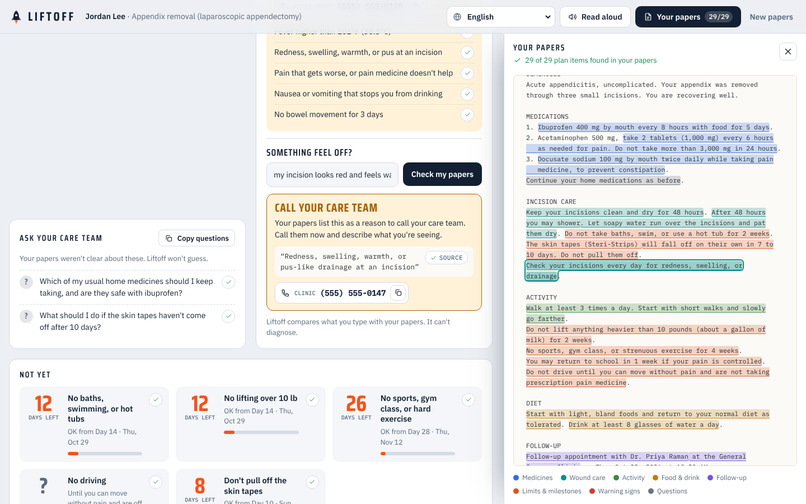Click the Copy questions button

196,238
